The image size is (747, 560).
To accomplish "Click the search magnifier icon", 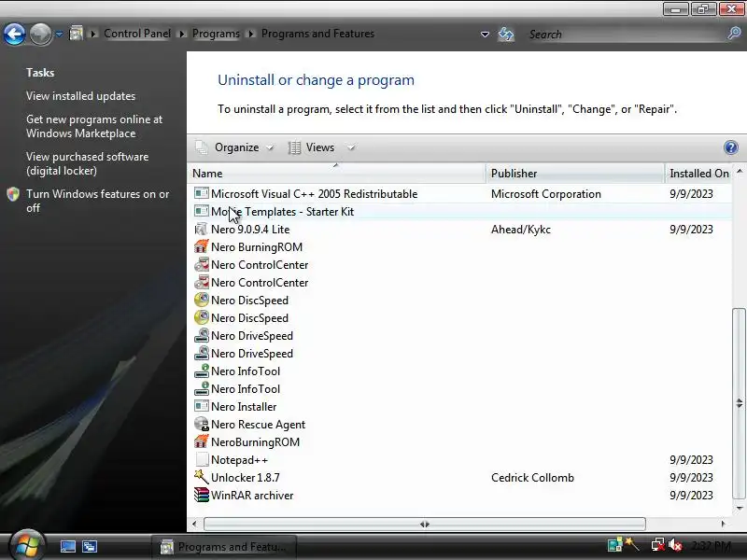I will point(734,34).
